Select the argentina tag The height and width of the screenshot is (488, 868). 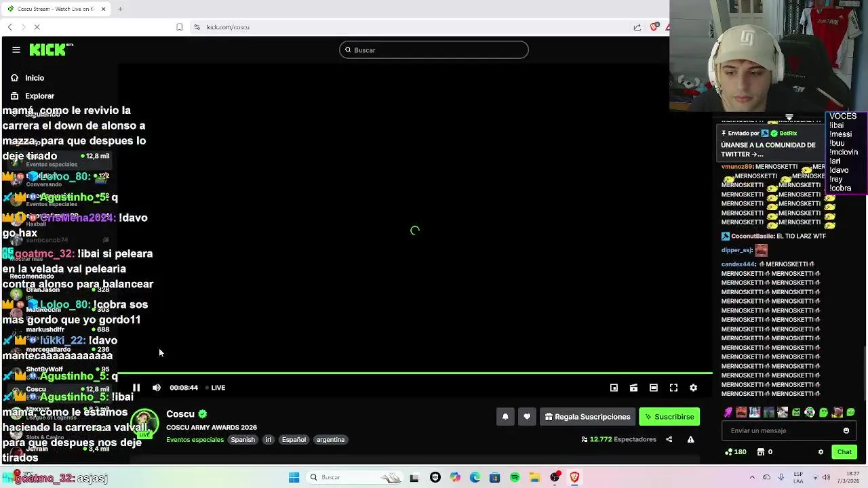click(330, 440)
